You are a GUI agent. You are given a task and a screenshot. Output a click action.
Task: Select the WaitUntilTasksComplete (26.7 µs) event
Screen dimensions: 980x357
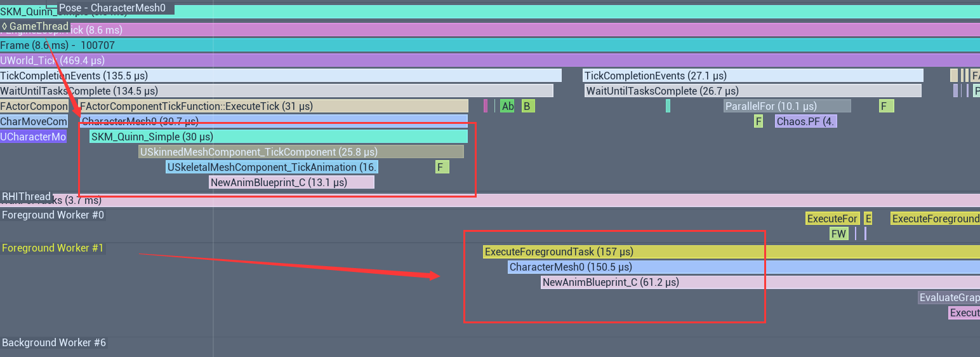[x=752, y=91]
